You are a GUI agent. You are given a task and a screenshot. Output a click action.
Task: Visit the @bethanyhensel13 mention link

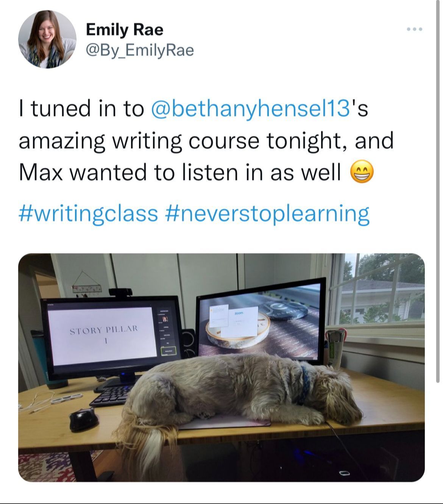coord(250,109)
